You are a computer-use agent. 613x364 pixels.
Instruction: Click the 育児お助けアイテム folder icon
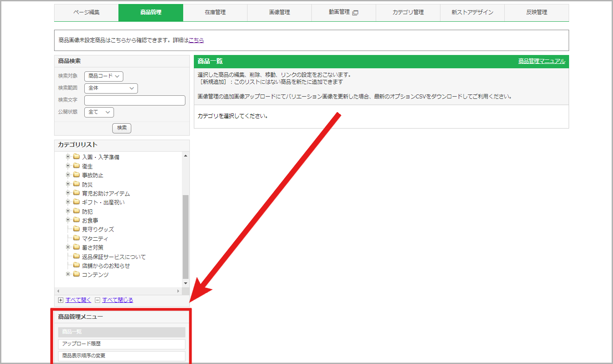tap(76, 193)
